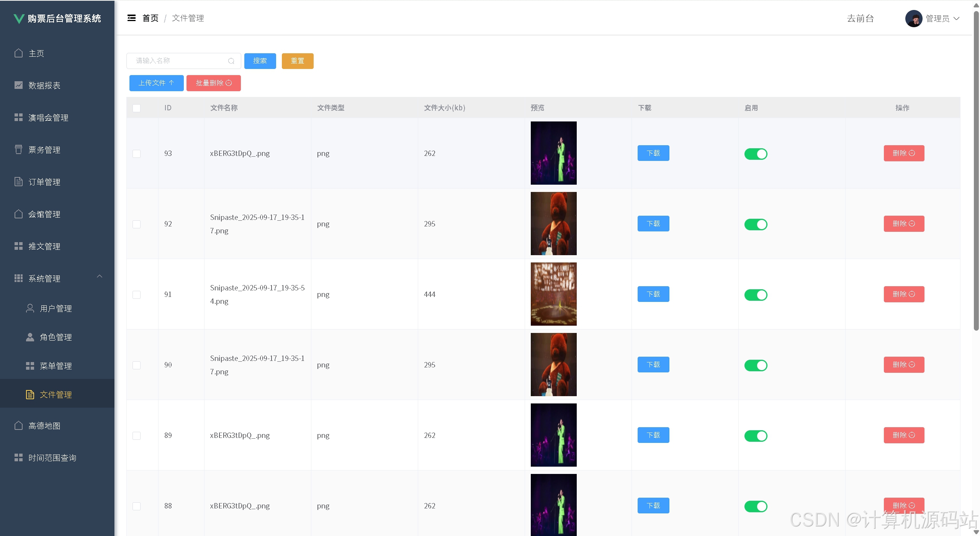
Task: Click the orange 重置 button
Action: coord(298,61)
